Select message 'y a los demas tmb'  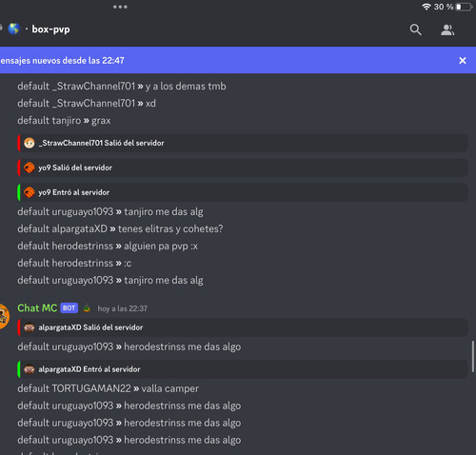coord(122,86)
